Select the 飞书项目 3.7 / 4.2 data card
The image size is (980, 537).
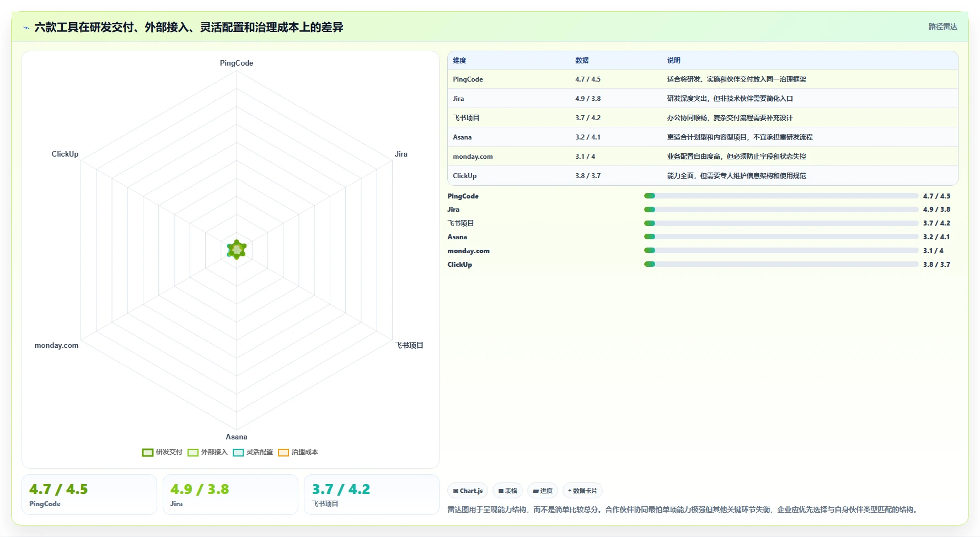(x=372, y=495)
